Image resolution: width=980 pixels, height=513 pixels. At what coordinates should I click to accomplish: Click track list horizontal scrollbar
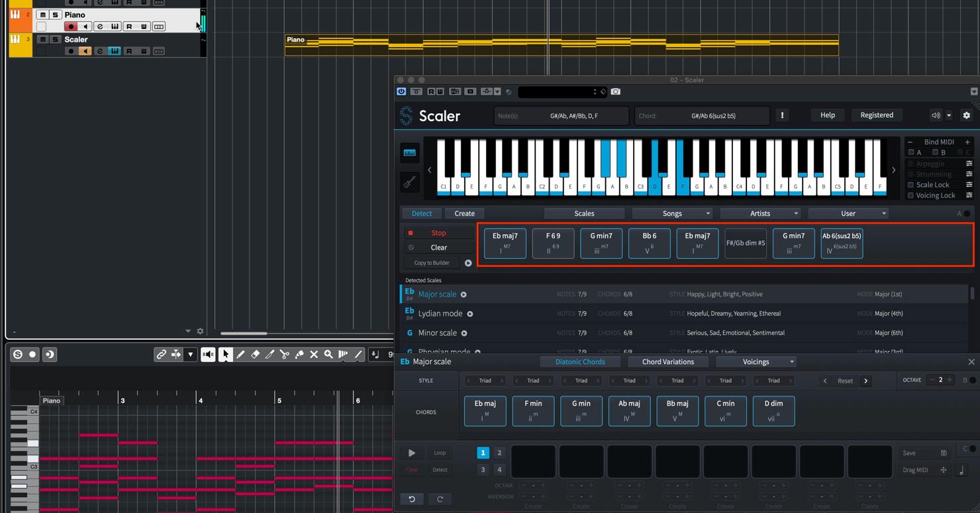click(244, 333)
